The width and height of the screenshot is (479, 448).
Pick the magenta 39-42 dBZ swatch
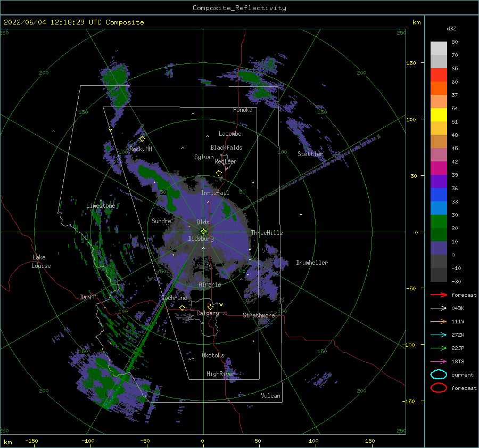click(x=439, y=168)
